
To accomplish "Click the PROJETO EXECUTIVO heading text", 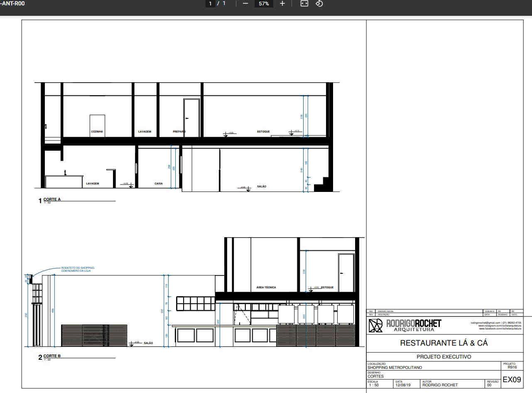I will click(x=444, y=356).
